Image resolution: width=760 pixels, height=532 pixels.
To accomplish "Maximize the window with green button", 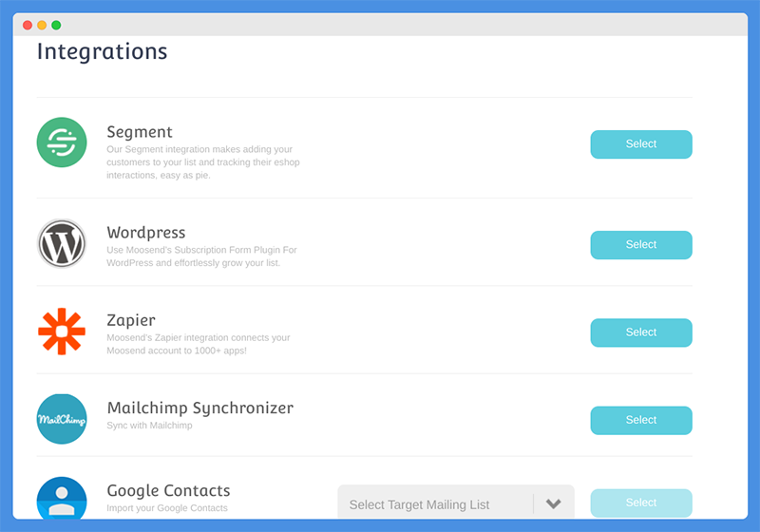I will point(56,26).
